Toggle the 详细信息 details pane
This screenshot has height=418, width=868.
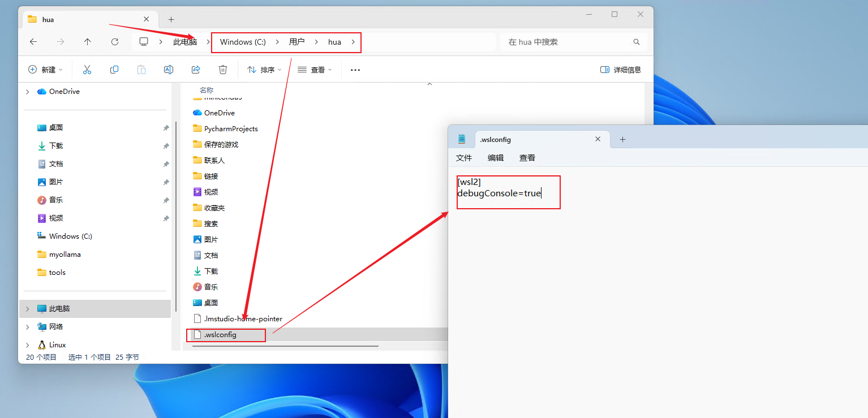point(621,70)
